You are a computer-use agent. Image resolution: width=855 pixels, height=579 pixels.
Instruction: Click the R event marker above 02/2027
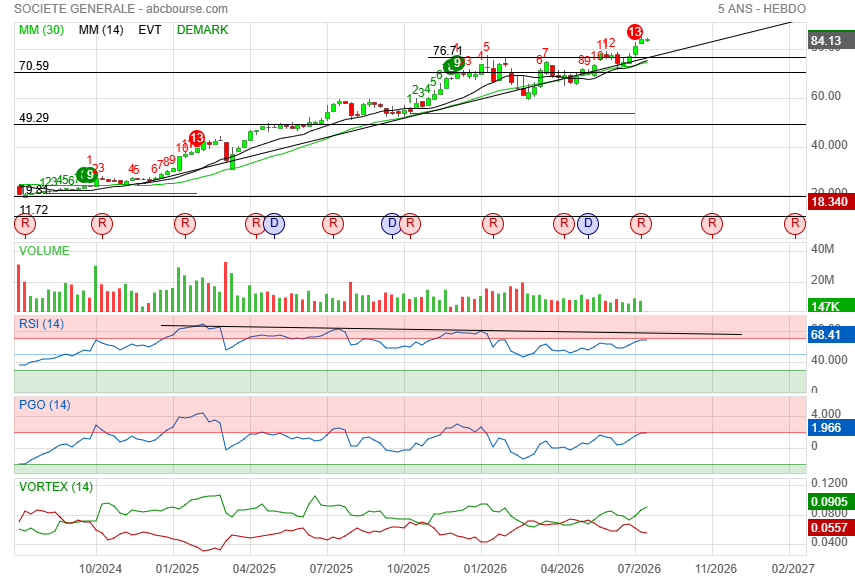(x=795, y=224)
